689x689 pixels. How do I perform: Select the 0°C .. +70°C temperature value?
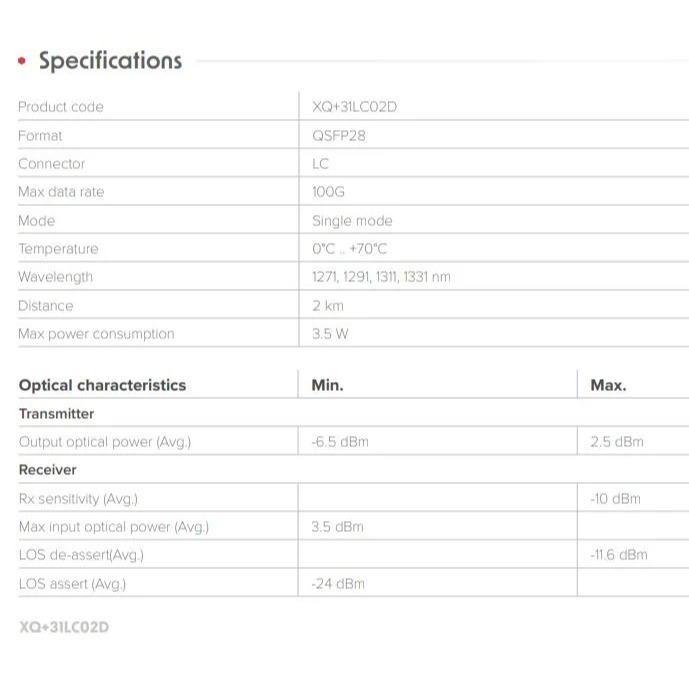349,249
